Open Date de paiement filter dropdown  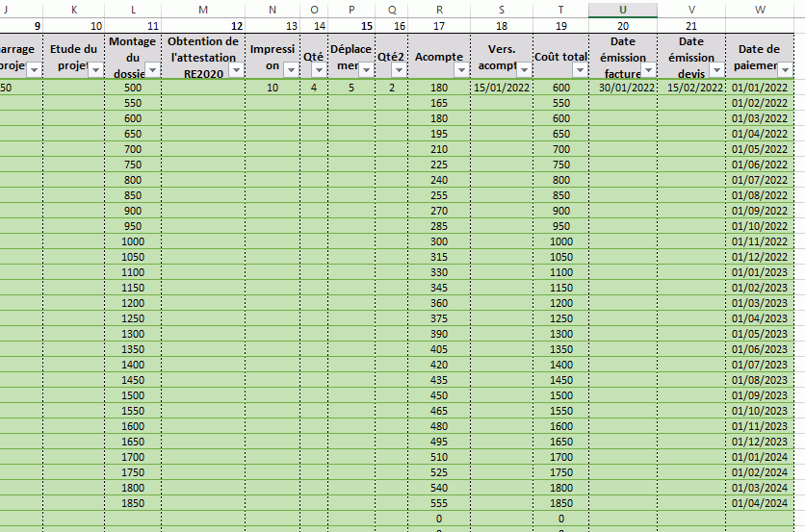(786, 70)
